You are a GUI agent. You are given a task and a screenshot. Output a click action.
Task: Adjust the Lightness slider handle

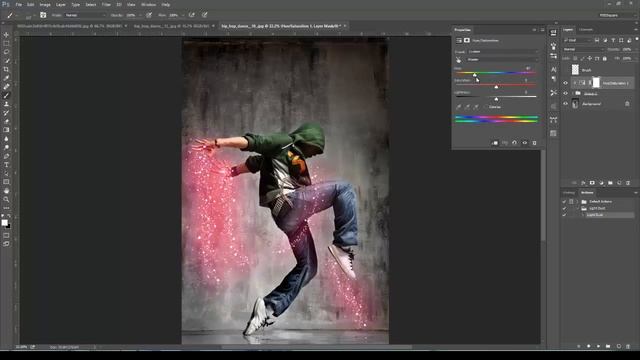(x=496, y=99)
